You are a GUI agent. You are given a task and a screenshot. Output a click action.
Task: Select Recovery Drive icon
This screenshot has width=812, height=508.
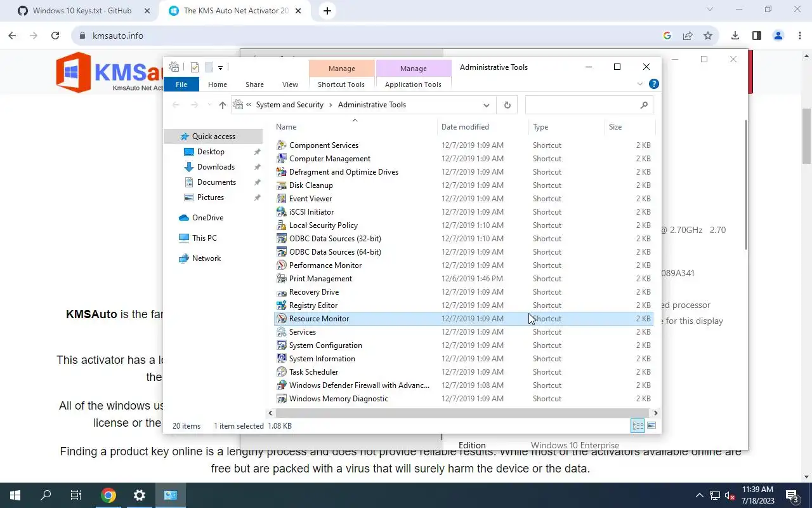282,292
